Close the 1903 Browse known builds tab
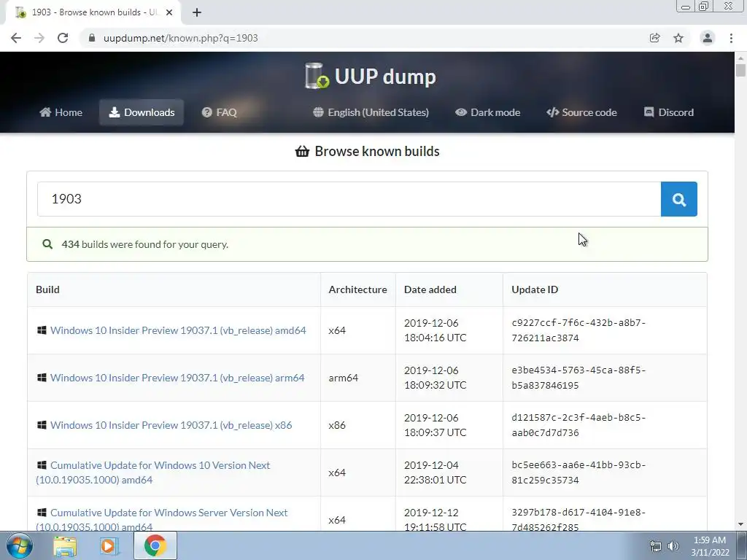 169,12
